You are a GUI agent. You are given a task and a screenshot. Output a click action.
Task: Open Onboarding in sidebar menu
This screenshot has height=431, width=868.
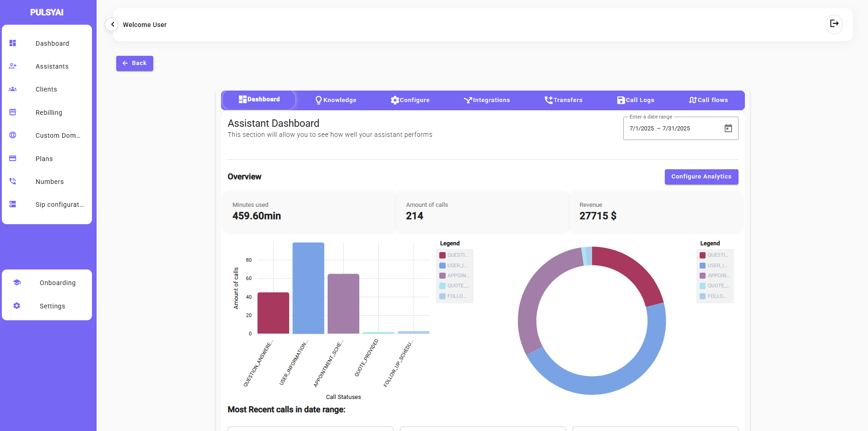coord(47,283)
